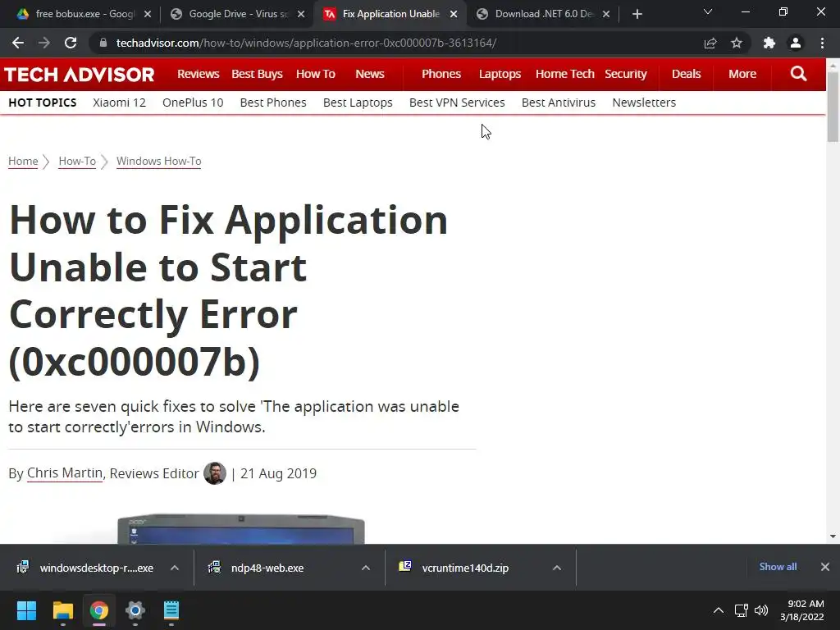This screenshot has width=840, height=630.
Task: Open the Xiaomi 12 hot topic
Action: (119, 103)
